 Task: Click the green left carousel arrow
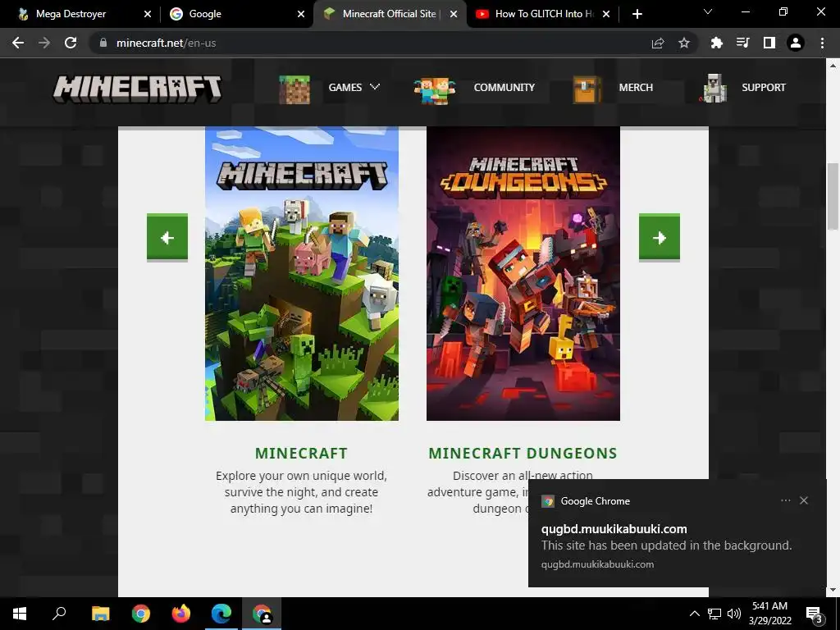tap(167, 237)
